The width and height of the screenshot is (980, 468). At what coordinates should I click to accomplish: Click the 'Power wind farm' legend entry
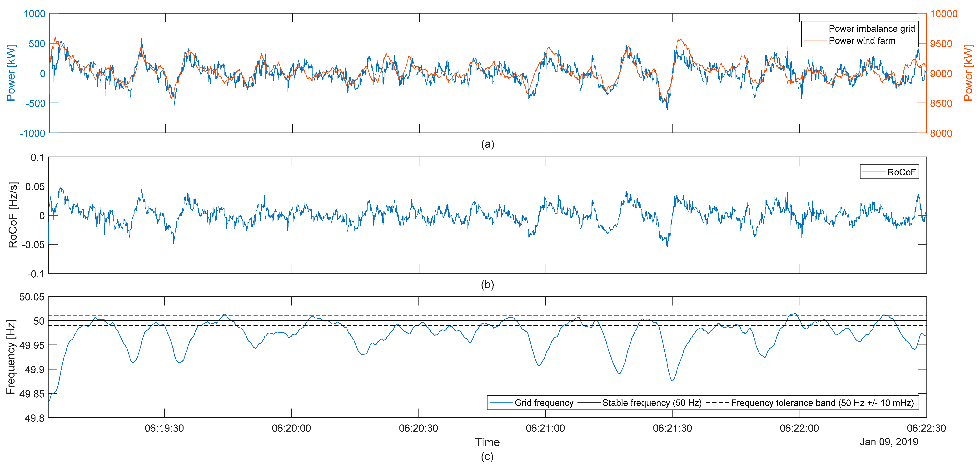point(862,41)
